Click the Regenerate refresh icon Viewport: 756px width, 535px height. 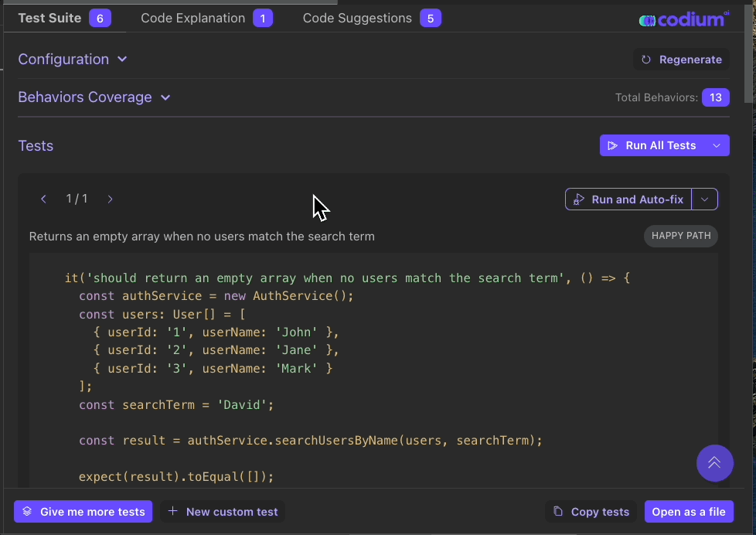tap(646, 60)
